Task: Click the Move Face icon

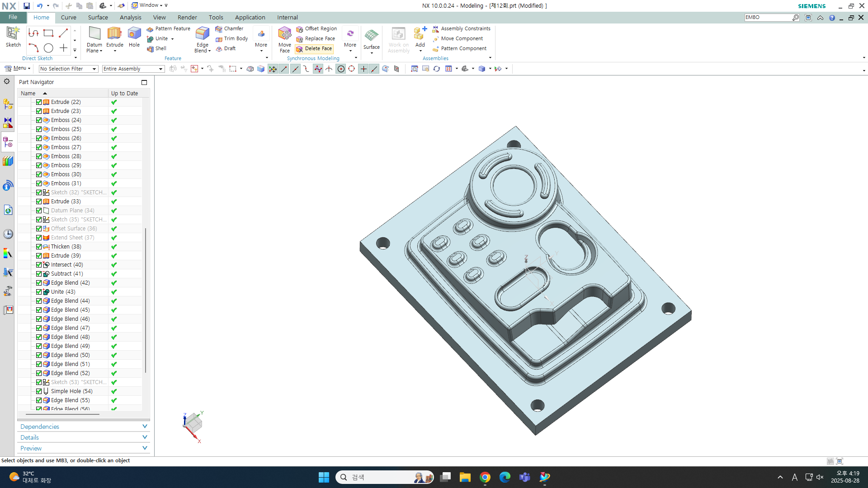Action: [284, 39]
